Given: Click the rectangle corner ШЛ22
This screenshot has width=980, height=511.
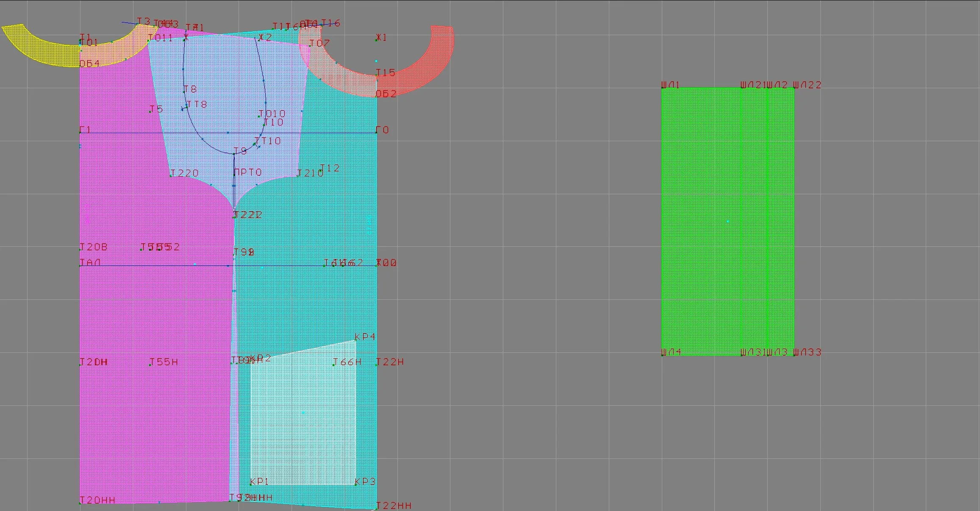Looking at the screenshot, I should [x=807, y=85].
